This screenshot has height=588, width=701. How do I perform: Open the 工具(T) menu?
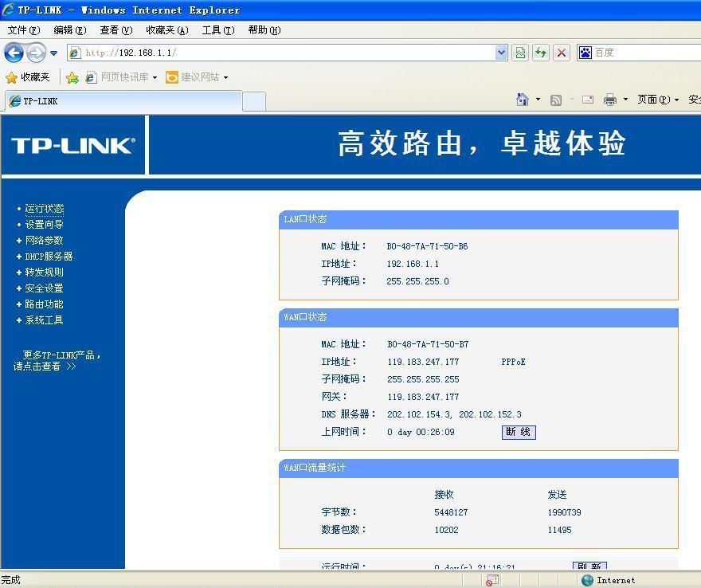click(218, 30)
